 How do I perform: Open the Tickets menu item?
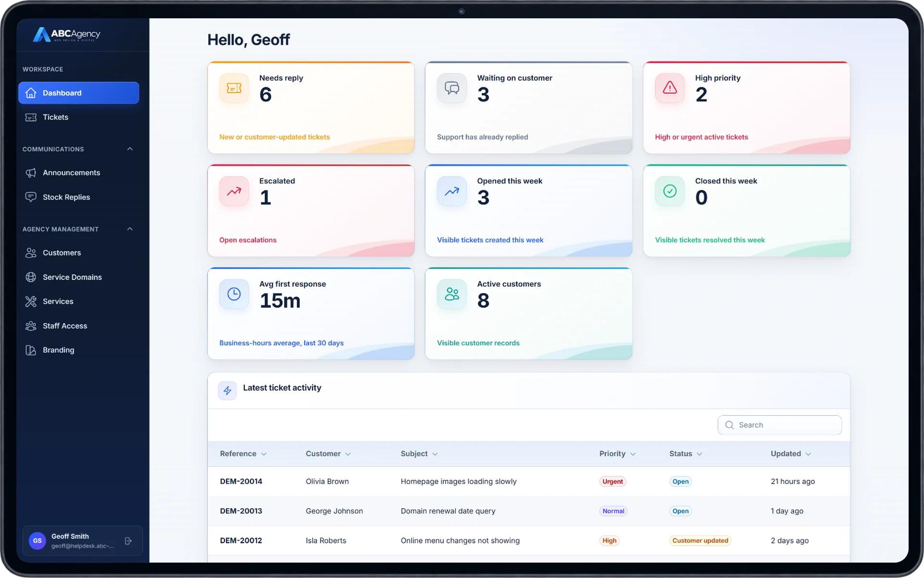point(78,117)
